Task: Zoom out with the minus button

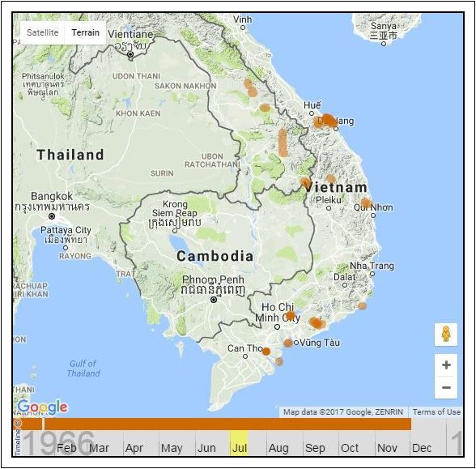Action: pyautogui.click(x=446, y=387)
